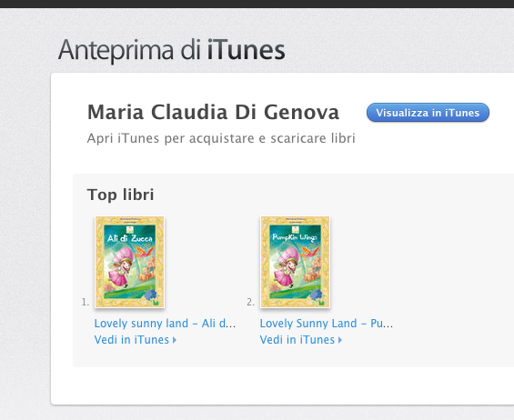This screenshot has width=514, height=420.
Task: Click the Apri iTunes per acquistare subtitle
Action: click(x=221, y=138)
